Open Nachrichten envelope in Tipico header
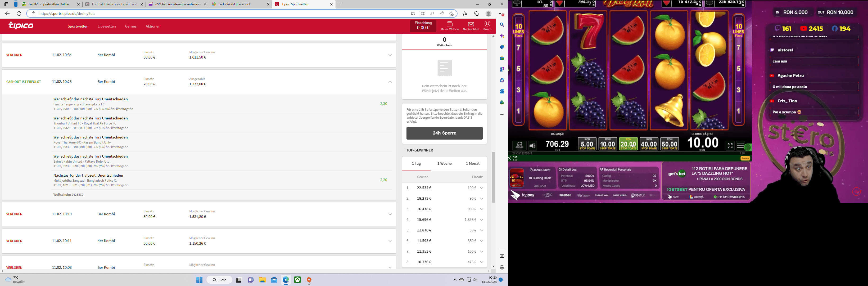 (x=471, y=26)
